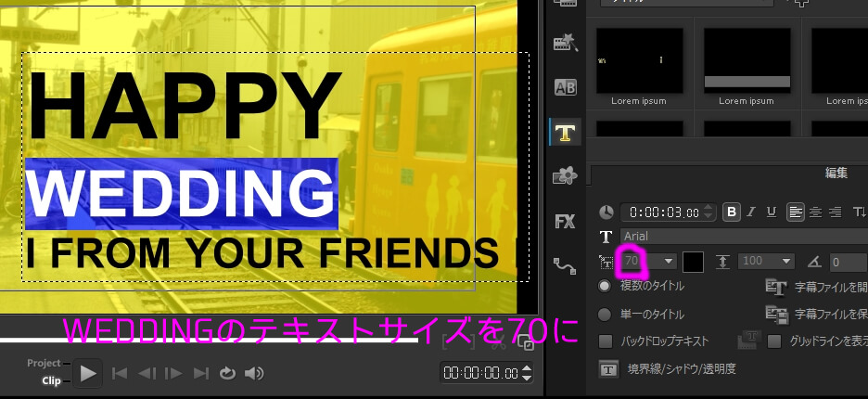Expand the font size dropdown arrow
The width and height of the screenshot is (868, 399).
[669, 262]
